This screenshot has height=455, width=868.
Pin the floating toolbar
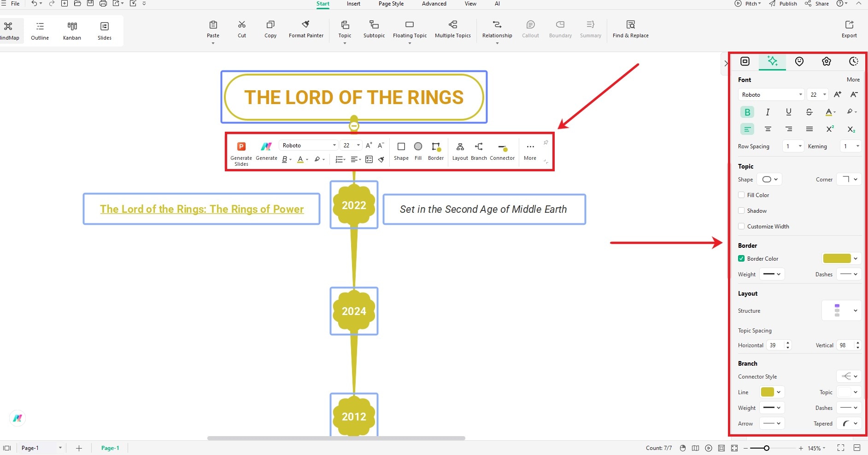[x=545, y=143]
